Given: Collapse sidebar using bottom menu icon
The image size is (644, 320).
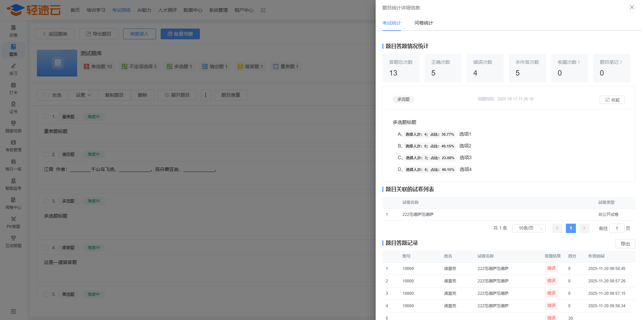Looking at the screenshot, I should (x=13, y=312).
